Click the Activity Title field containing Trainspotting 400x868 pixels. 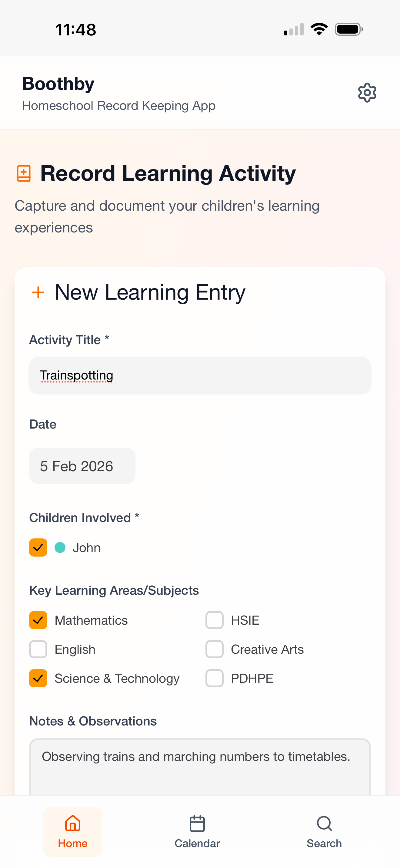[x=200, y=375]
